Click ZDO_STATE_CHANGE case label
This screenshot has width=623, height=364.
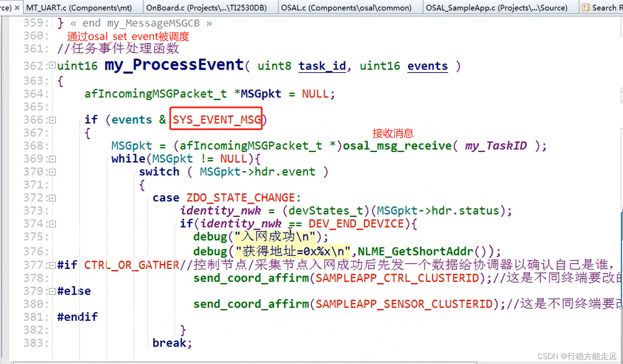coord(241,198)
